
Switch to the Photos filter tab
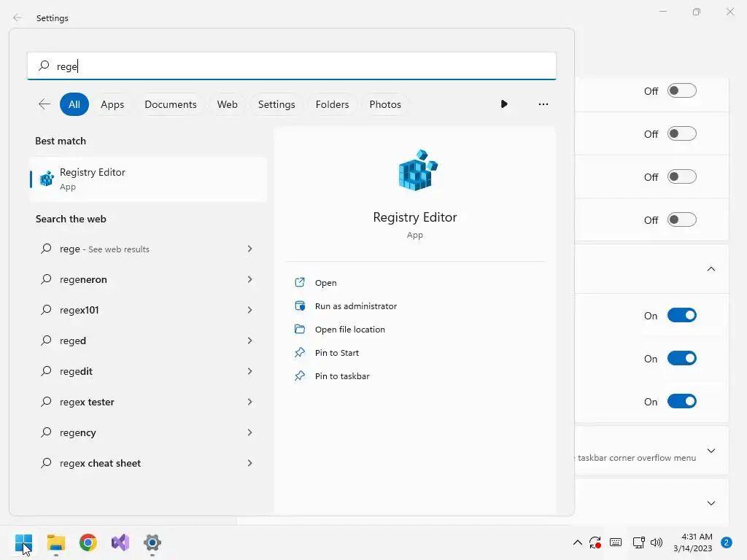click(x=385, y=104)
